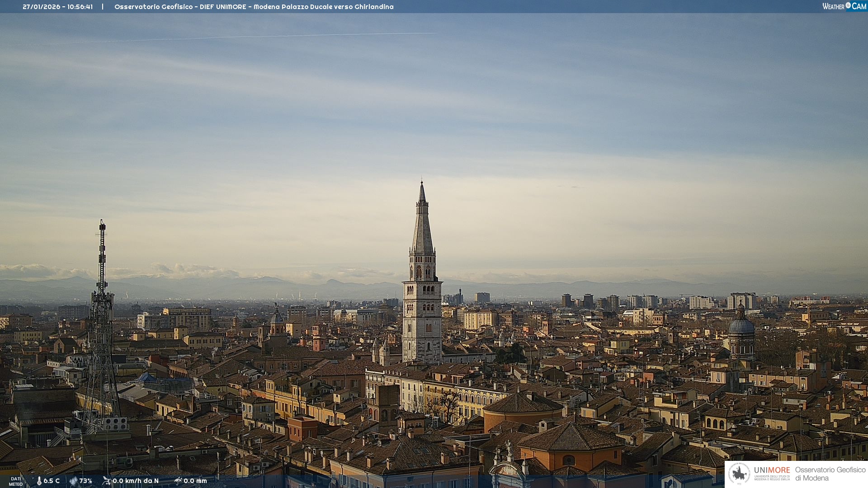Click the thermometer temperature icon
This screenshot has height=488, width=868.
(x=39, y=481)
